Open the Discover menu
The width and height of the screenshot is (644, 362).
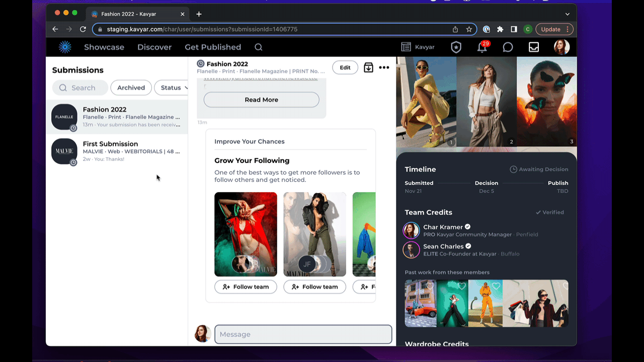[x=154, y=47]
